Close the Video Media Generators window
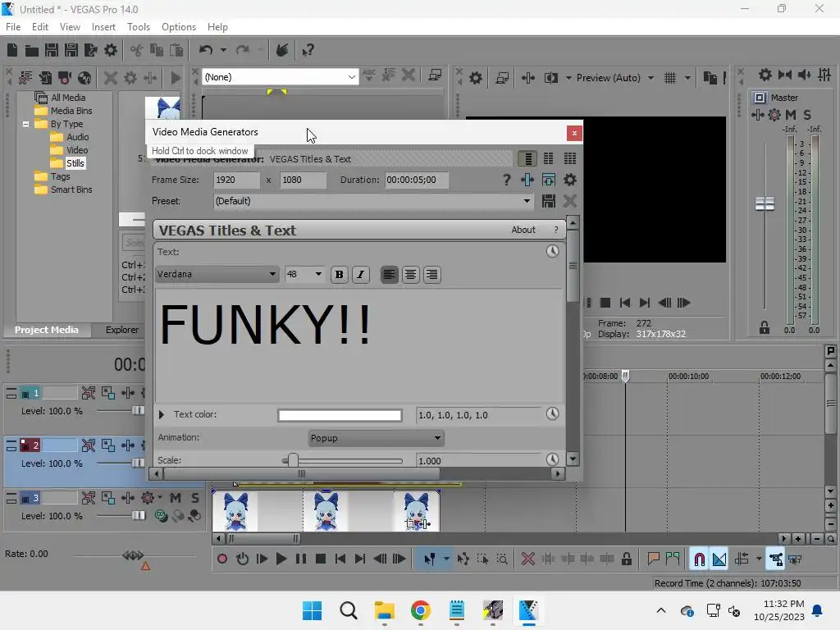Image resolution: width=840 pixels, height=630 pixels. click(574, 133)
